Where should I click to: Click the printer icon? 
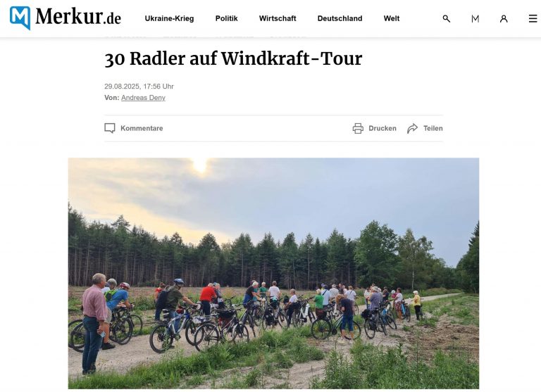pos(358,128)
